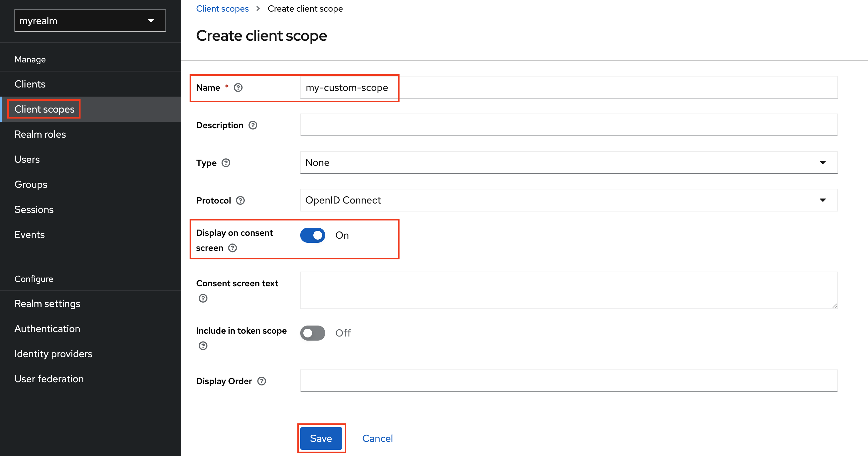Click Description field help icon
The image size is (868, 456).
pyautogui.click(x=253, y=125)
